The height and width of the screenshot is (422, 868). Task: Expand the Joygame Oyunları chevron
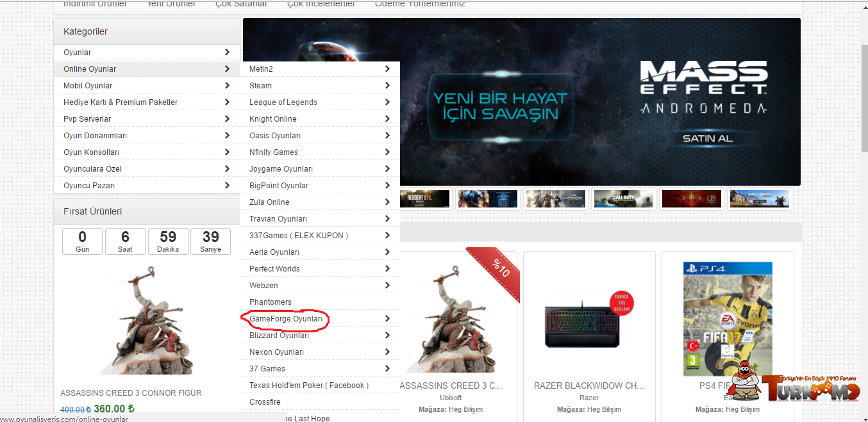(x=387, y=168)
